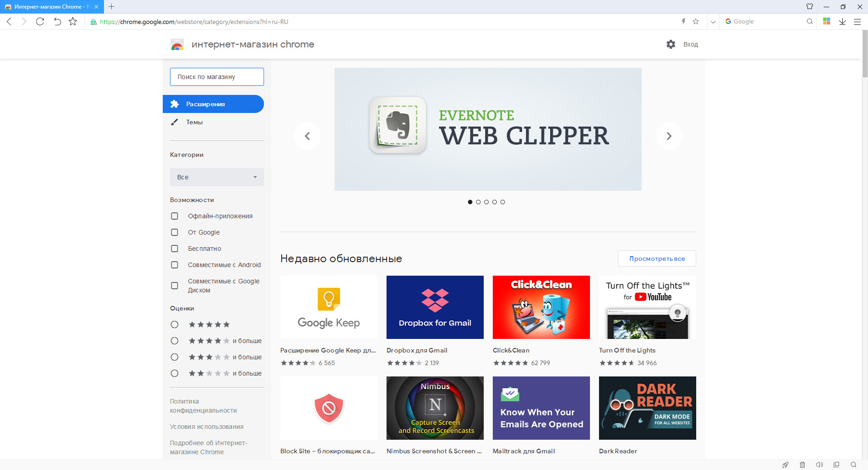Open Условия использования link
The image size is (868, 470).
(x=207, y=427)
